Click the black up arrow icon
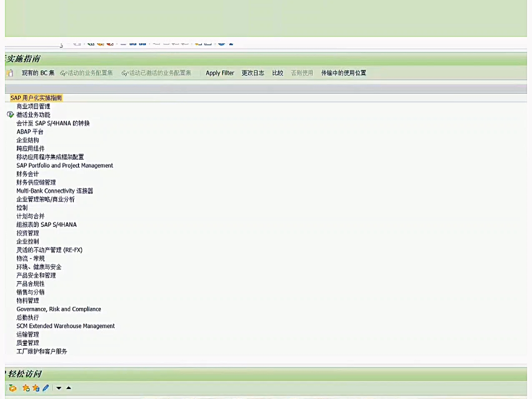Viewport: 532px width, 399px height. tap(69, 388)
